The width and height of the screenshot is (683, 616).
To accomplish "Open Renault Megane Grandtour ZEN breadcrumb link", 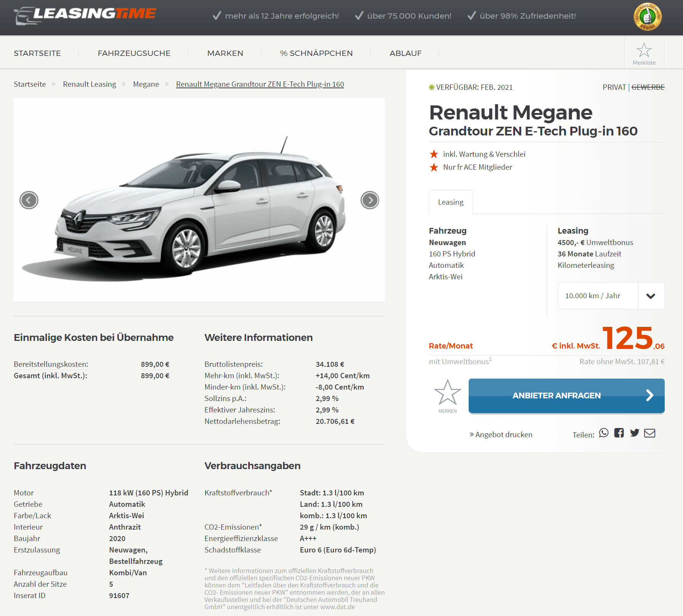I will (260, 84).
